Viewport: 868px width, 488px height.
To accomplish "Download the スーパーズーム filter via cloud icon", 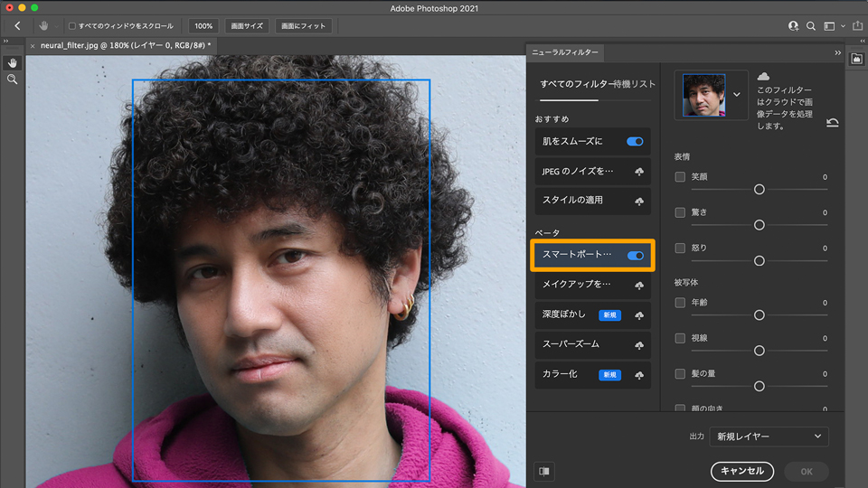I will tap(638, 345).
